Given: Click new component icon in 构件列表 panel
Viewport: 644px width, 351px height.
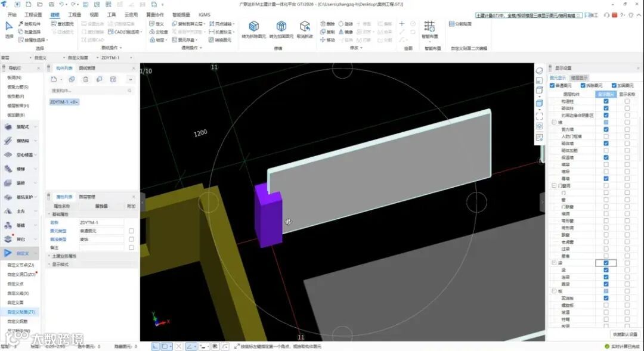Looking at the screenshot, I should (x=54, y=79).
